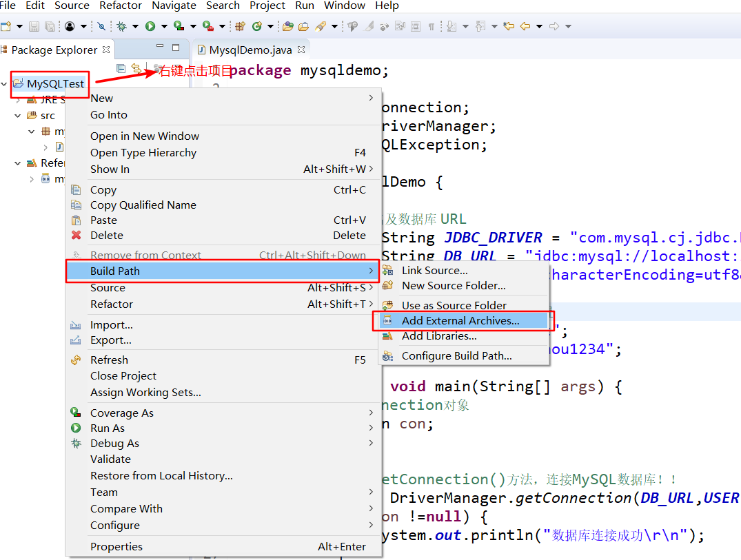Click the Show Whitespace Characters pilcrow icon
Image resolution: width=741 pixels, height=560 pixels.
tap(431, 26)
